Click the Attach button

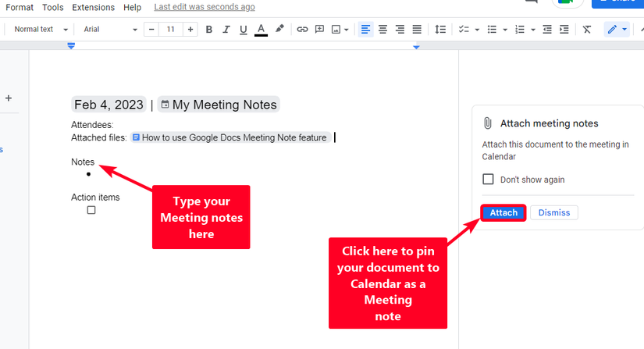[x=503, y=212]
